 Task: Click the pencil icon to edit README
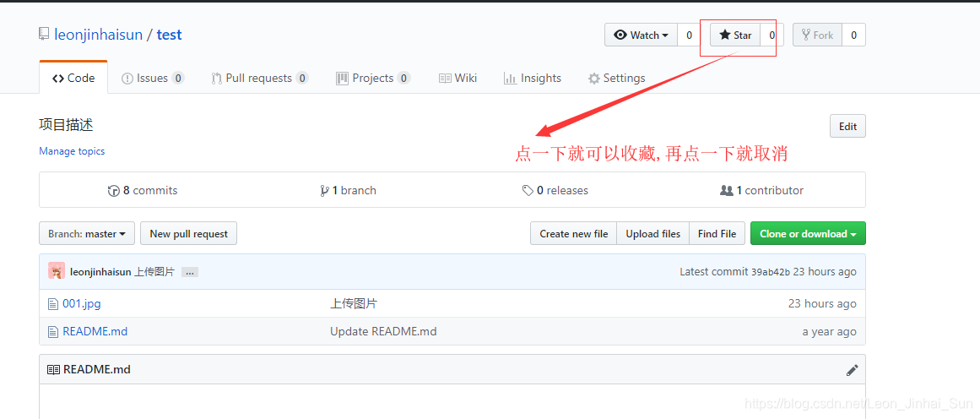pyautogui.click(x=852, y=370)
